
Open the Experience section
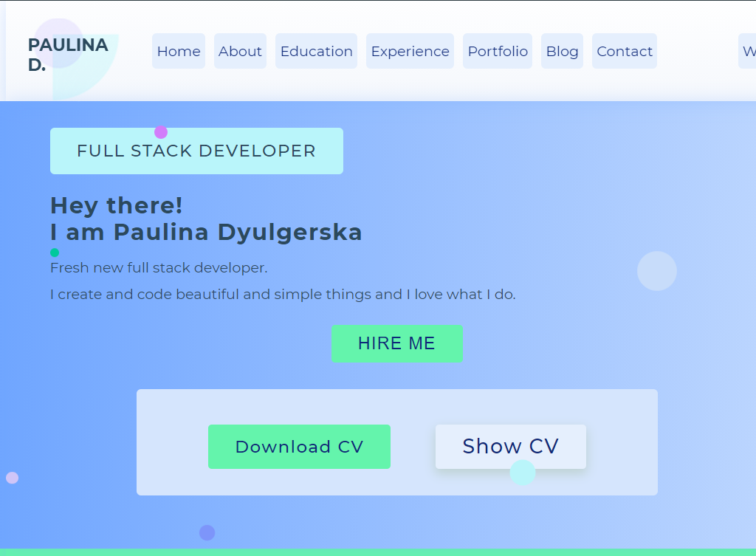click(x=410, y=51)
